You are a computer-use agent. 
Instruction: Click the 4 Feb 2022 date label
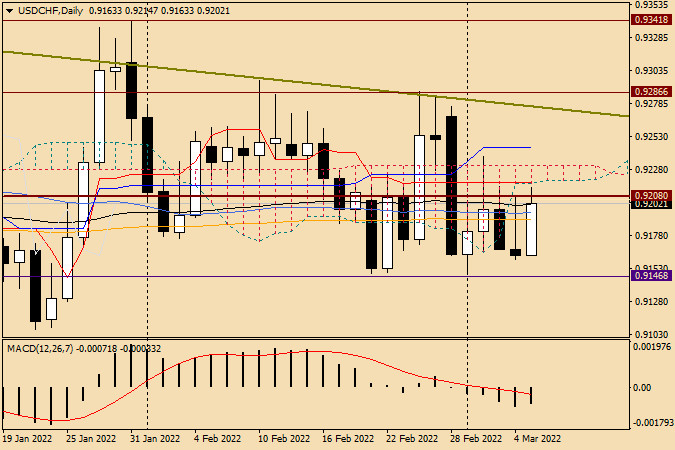[217, 438]
